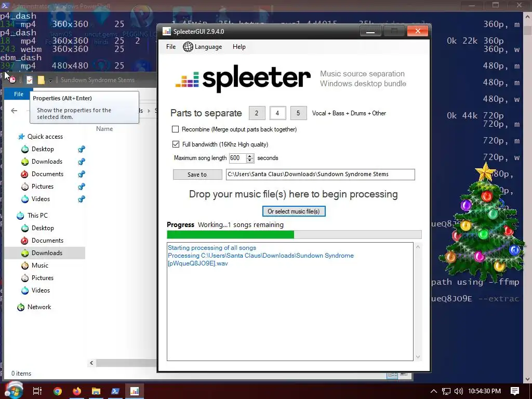Open File Explorer from the taskbar

[x=96, y=391]
